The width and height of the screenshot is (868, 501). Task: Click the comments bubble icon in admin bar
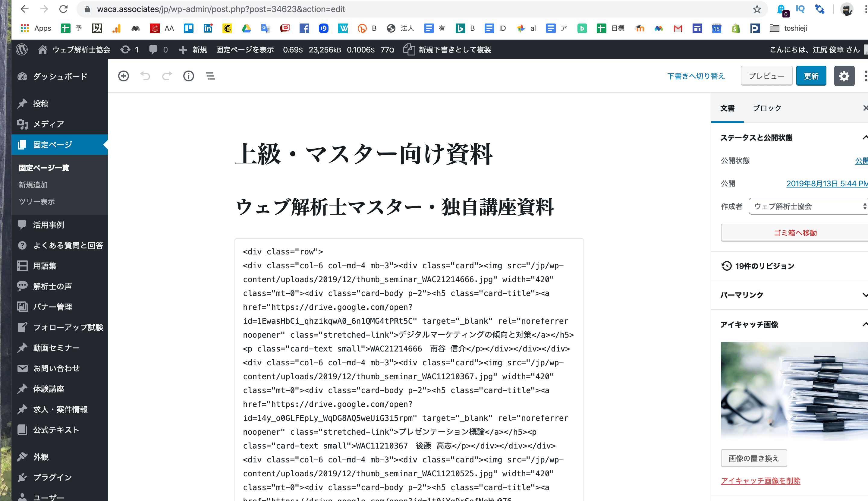(153, 49)
